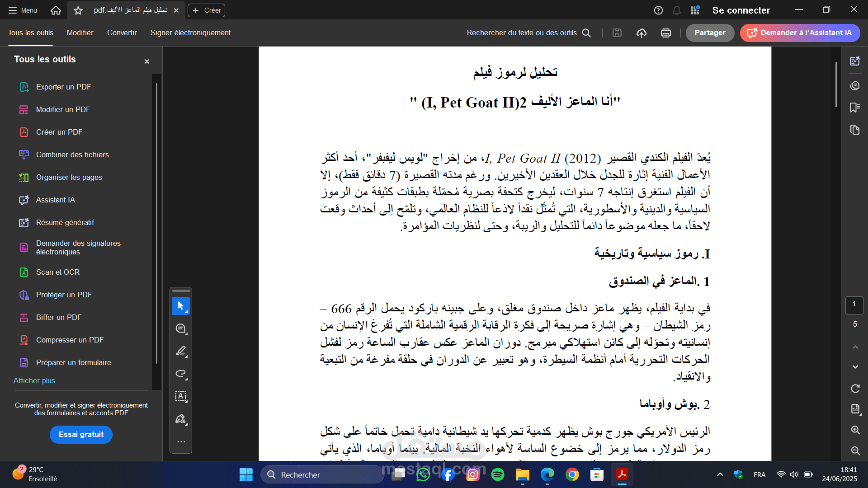Open more quick tools ellipsis
Viewport: 868px width, 488px height.
181,441
